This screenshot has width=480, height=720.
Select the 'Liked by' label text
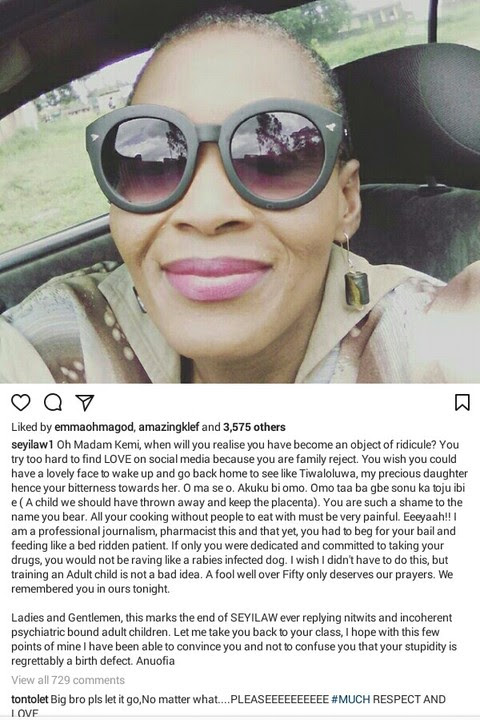coord(31,427)
